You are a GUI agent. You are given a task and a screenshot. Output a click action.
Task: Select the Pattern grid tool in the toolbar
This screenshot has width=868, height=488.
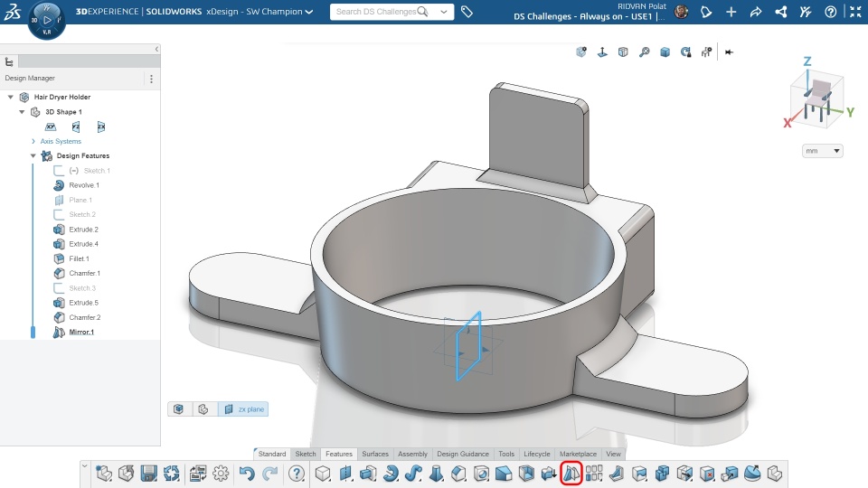(594, 474)
